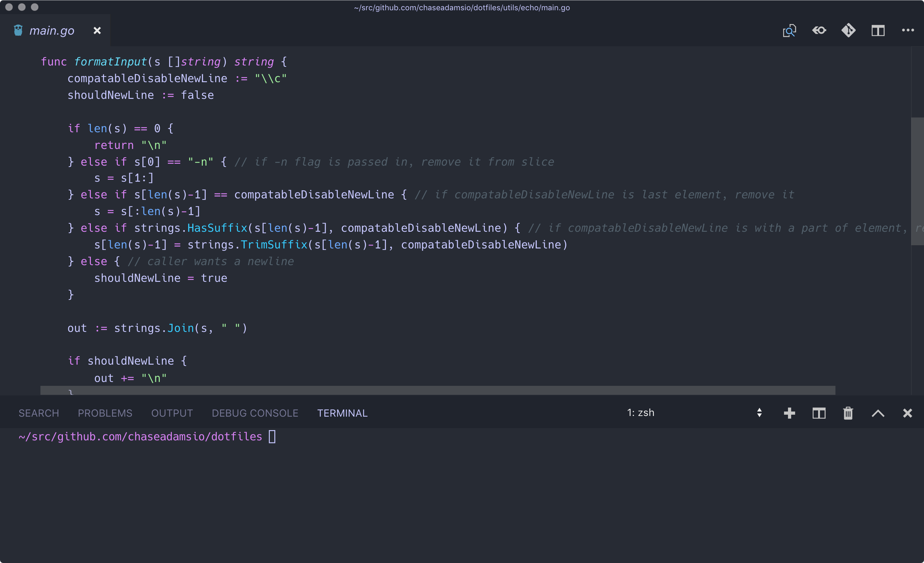Open the 1: zsh terminal selector
The height and width of the screenshot is (563, 924).
point(641,412)
